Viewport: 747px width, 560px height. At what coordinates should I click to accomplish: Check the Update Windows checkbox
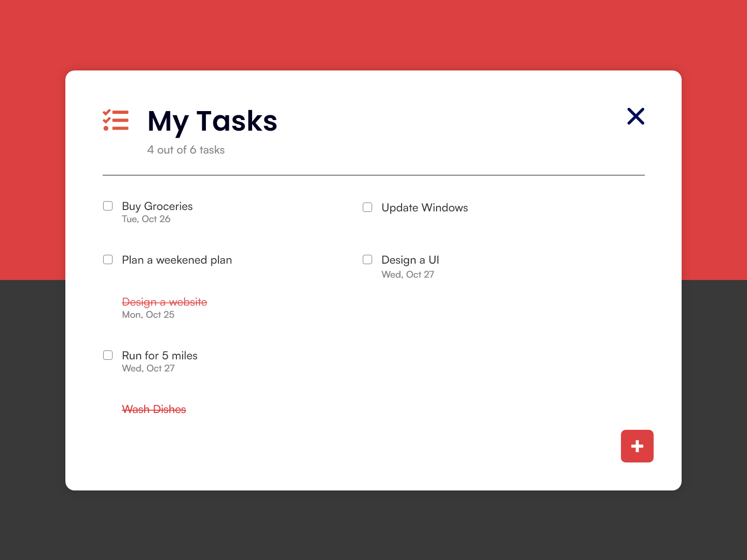(x=367, y=207)
